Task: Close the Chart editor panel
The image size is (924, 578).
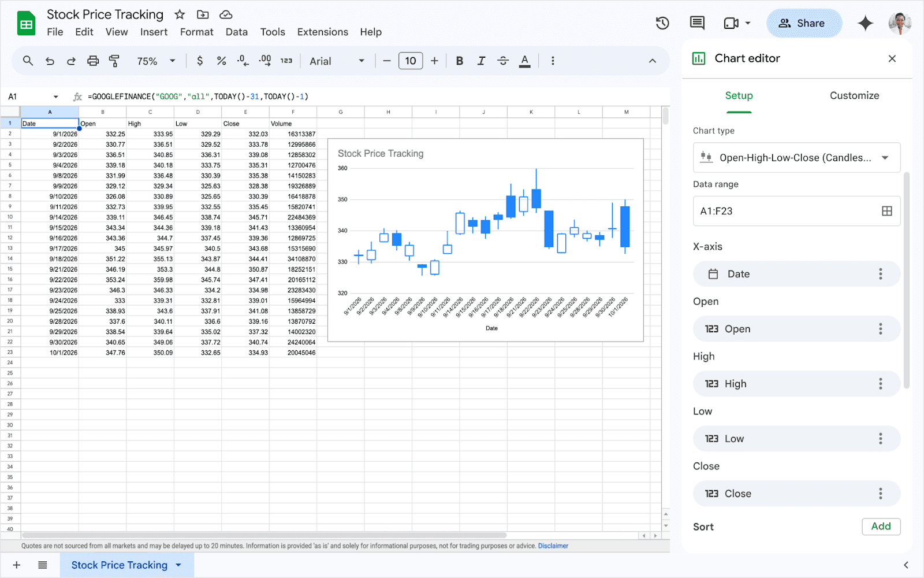Action: (x=892, y=58)
